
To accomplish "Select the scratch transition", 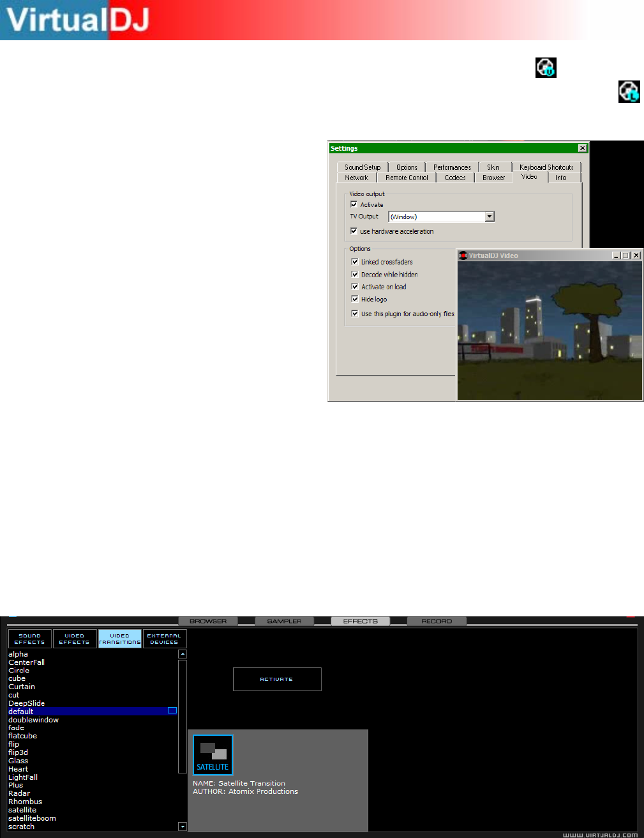I will click(x=22, y=827).
